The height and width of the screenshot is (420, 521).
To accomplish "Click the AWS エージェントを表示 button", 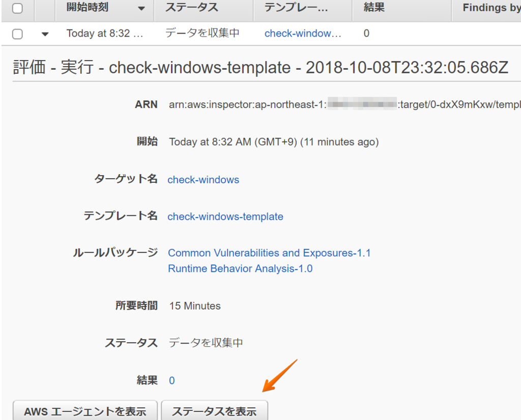I will pyautogui.click(x=85, y=411).
